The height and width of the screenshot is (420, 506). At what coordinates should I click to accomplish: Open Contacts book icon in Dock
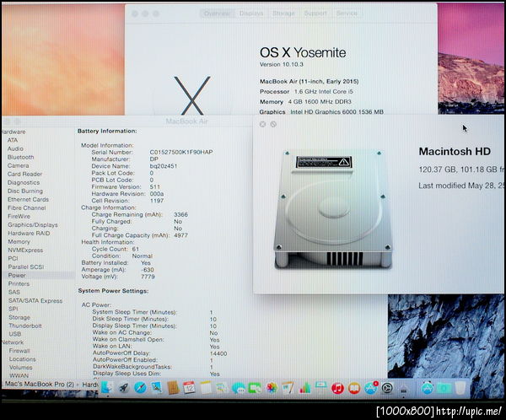click(x=173, y=387)
